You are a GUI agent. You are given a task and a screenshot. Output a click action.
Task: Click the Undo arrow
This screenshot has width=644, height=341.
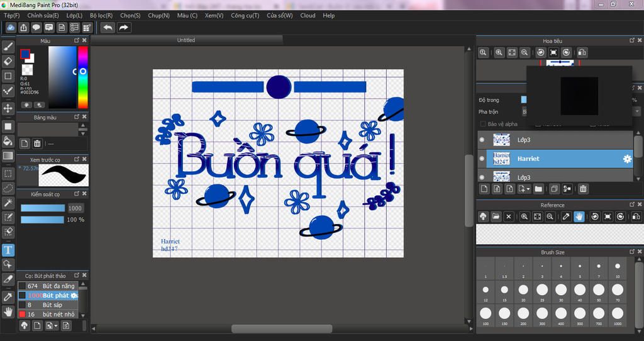[108, 28]
